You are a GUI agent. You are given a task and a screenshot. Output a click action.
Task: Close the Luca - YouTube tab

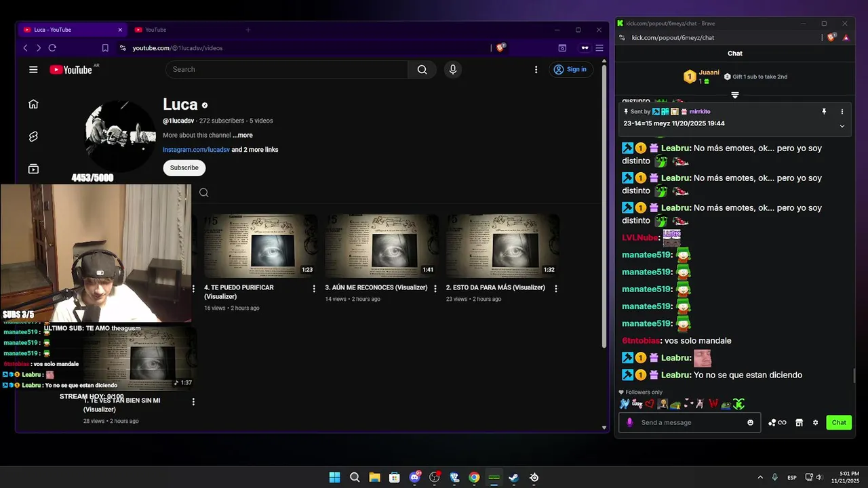pyautogui.click(x=120, y=30)
